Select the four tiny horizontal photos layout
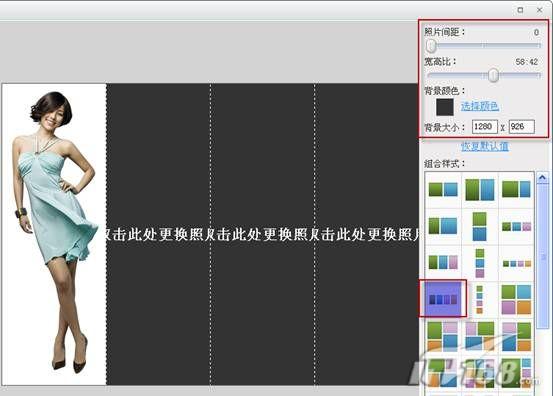The height and width of the screenshot is (396, 553). [516, 263]
